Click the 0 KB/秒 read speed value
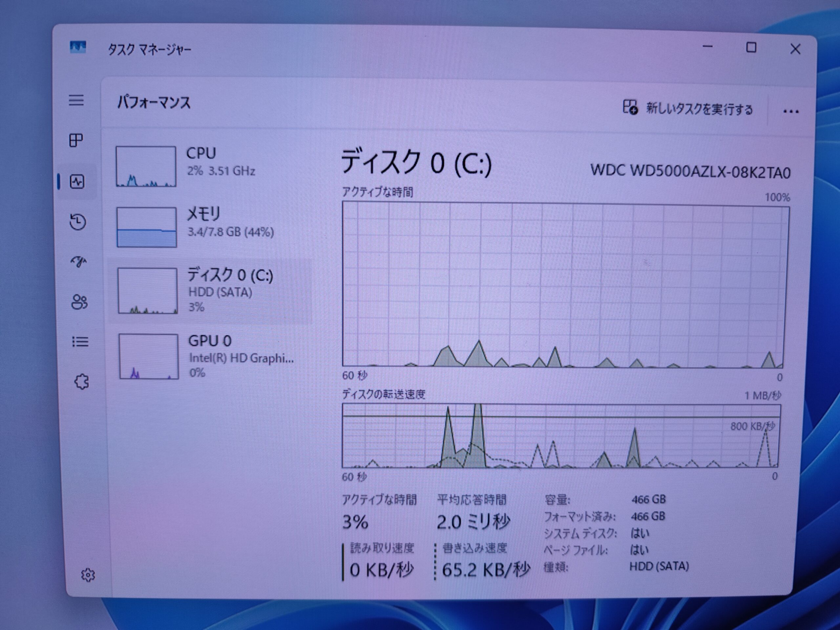Viewport: 840px width, 630px height. coord(382,570)
